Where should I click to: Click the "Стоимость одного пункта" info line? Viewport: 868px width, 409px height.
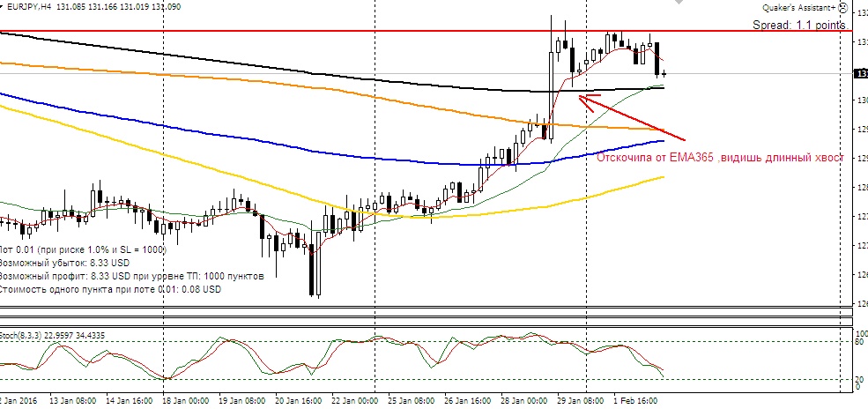(109, 289)
